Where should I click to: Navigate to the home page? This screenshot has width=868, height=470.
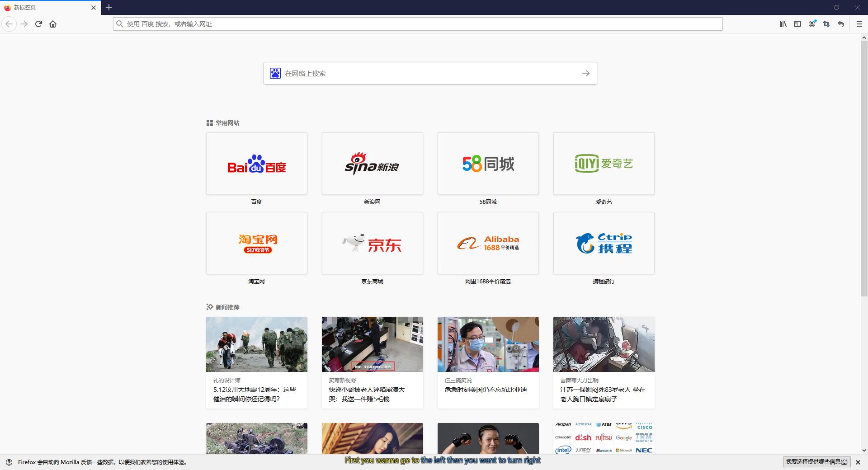coord(53,24)
